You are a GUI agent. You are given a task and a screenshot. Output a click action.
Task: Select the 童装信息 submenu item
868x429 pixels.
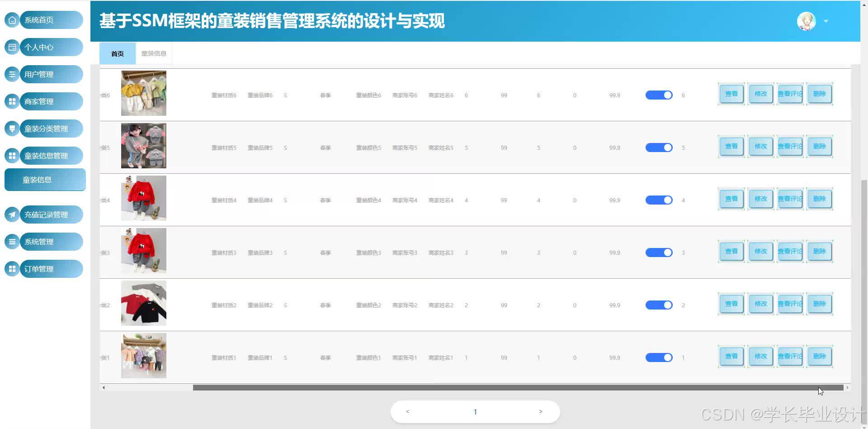(x=45, y=180)
